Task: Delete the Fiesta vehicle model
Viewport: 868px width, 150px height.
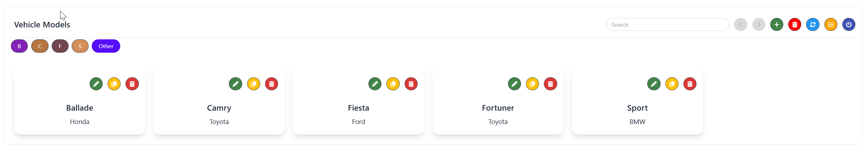Action: tap(411, 84)
